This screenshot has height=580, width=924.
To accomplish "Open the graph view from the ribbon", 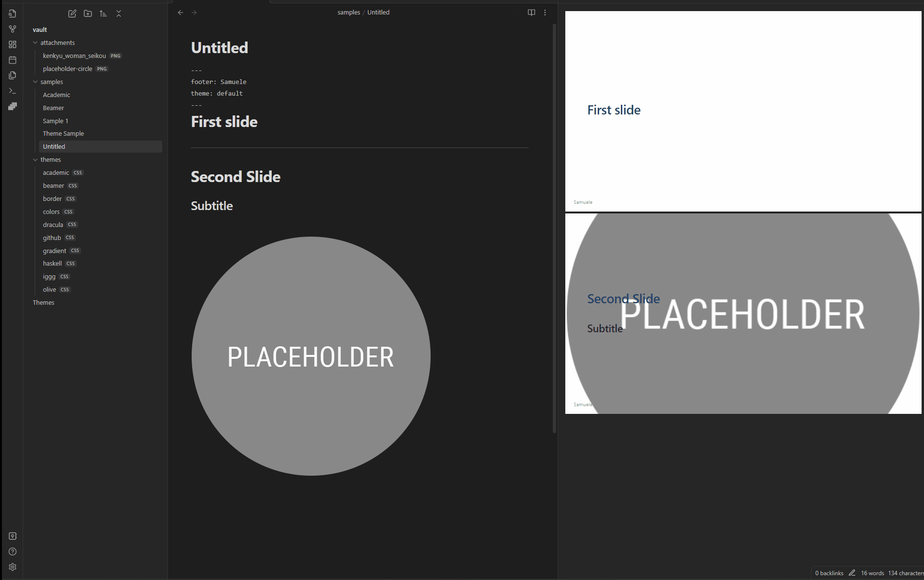I will 13,29.
